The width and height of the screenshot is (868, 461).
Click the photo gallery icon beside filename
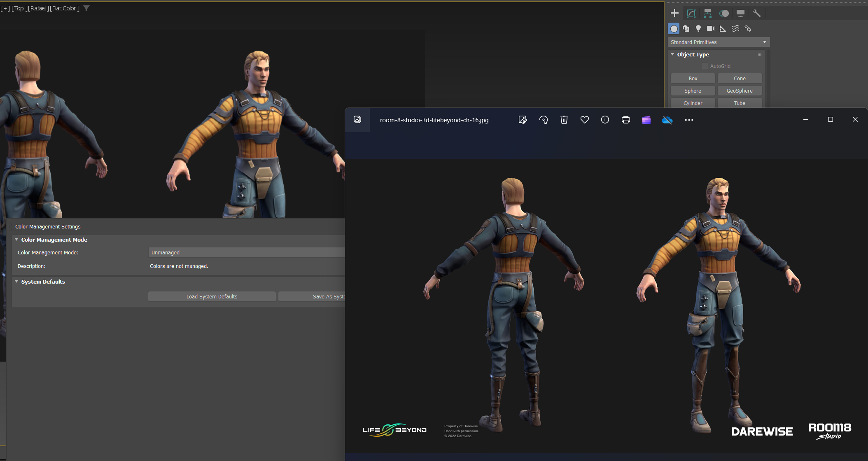(357, 119)
